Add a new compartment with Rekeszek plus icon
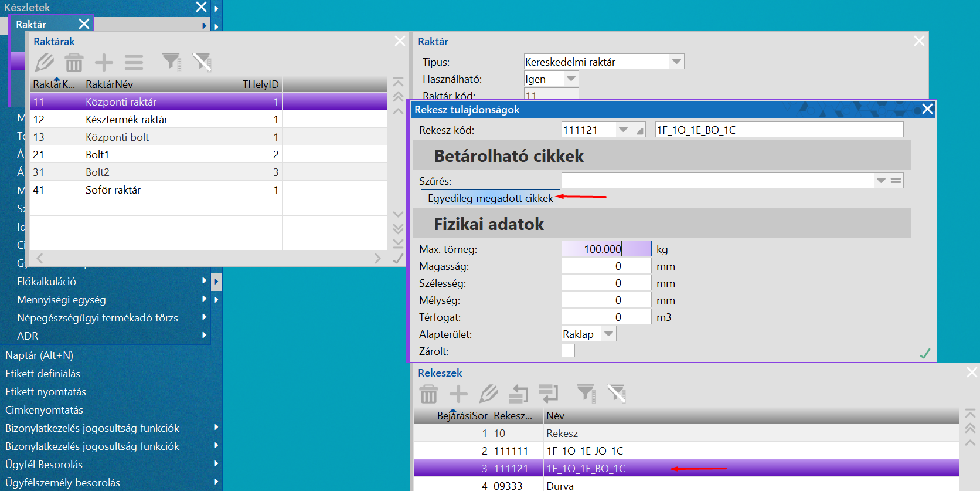Viewport: 980px width, 491px height. [458, 394]
